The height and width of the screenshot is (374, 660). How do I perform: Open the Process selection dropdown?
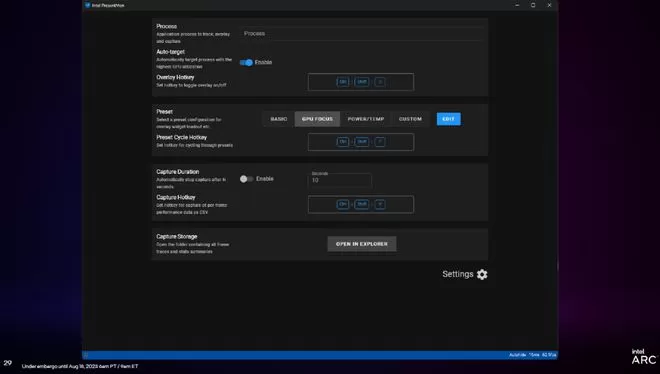tap(362, 34)
